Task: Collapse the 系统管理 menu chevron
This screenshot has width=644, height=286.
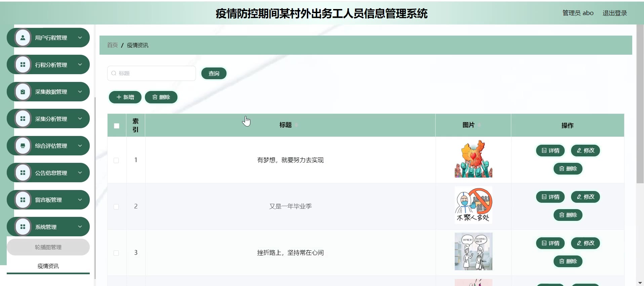Action: click(80, 227)
